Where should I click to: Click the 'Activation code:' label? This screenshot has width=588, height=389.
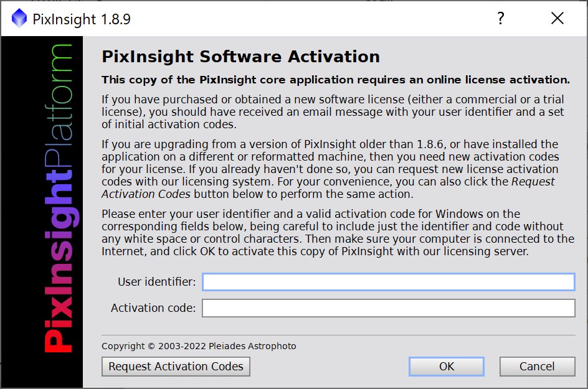[153, 308]
